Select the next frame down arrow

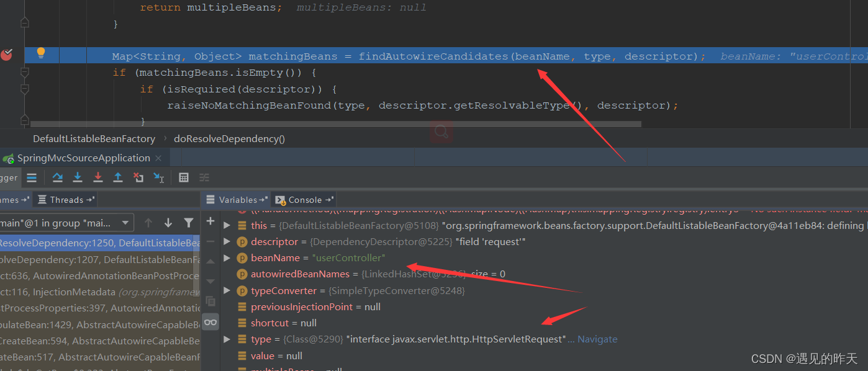(168, 223)
